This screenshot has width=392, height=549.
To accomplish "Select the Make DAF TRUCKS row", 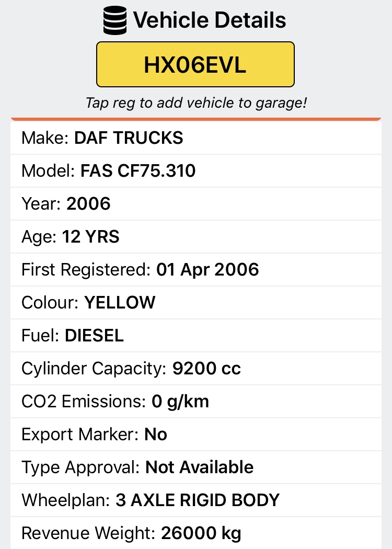I will pyautogui.click(x=196, y=138).
